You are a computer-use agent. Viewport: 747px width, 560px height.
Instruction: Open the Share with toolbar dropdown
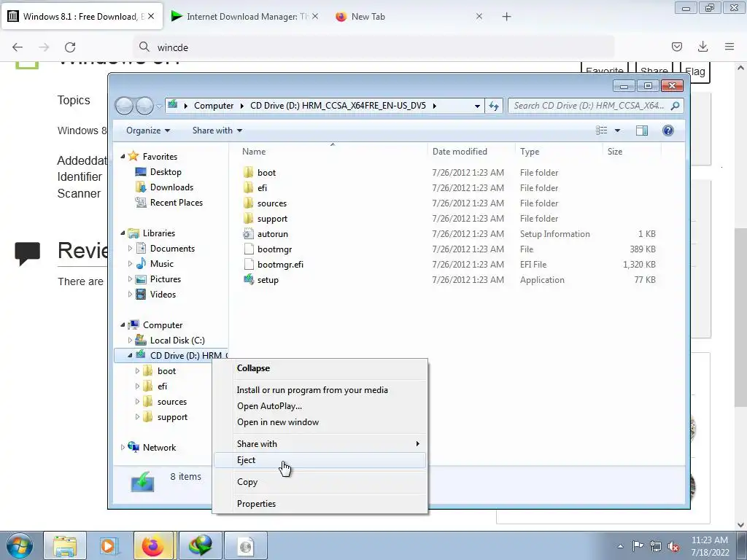pos(217,131)
